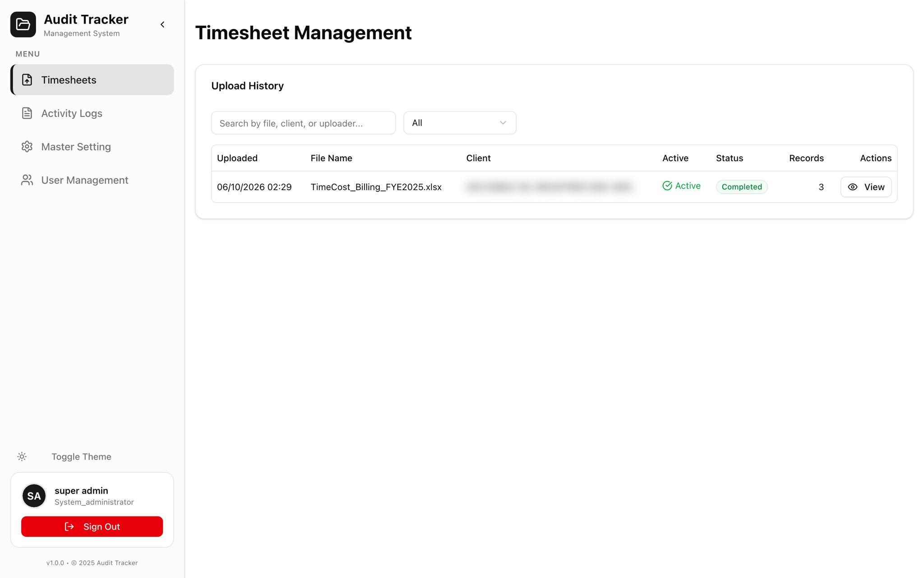Open User Management section
Image resolution: width=924 pixels, height=578 pixels.
point(92,180)
